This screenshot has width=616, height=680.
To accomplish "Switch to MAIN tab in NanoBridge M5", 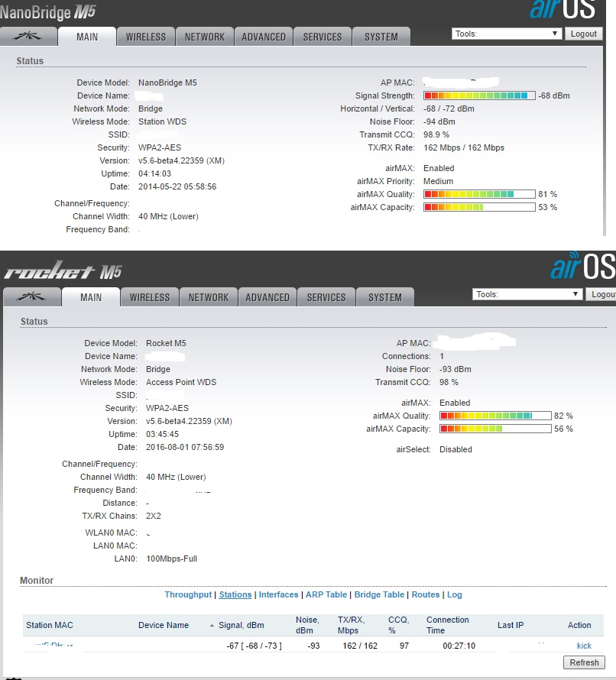I will click(87, 37).
